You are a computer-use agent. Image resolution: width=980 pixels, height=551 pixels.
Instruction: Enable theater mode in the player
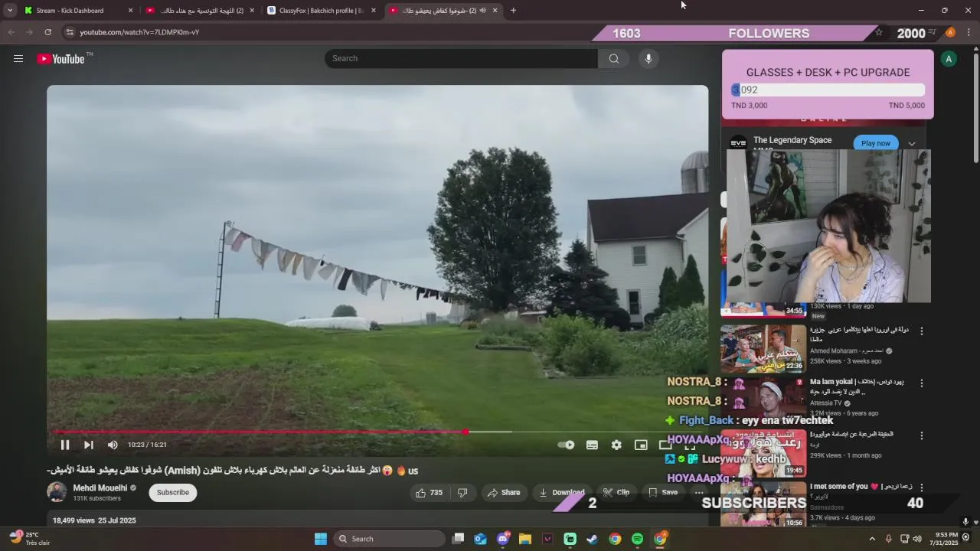(665, 445)
